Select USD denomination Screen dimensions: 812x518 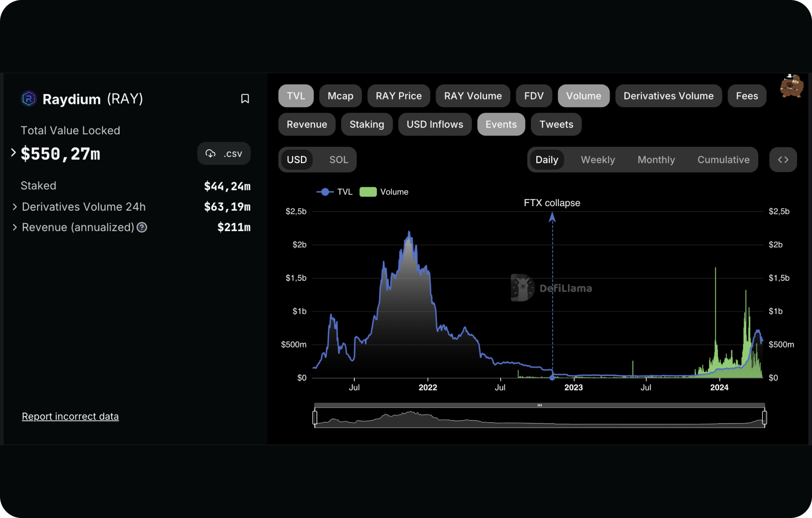point(297,160)
